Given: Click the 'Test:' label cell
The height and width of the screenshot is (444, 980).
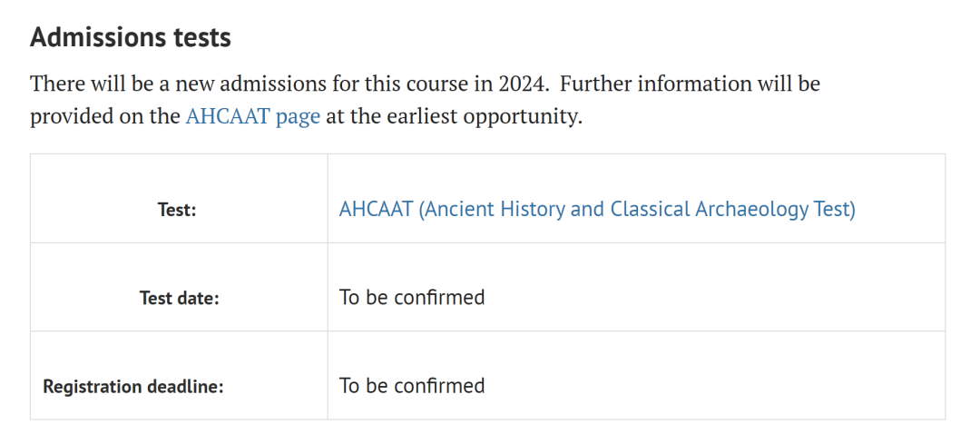Looking at the screenshot, I should click(x=179, y=198).
